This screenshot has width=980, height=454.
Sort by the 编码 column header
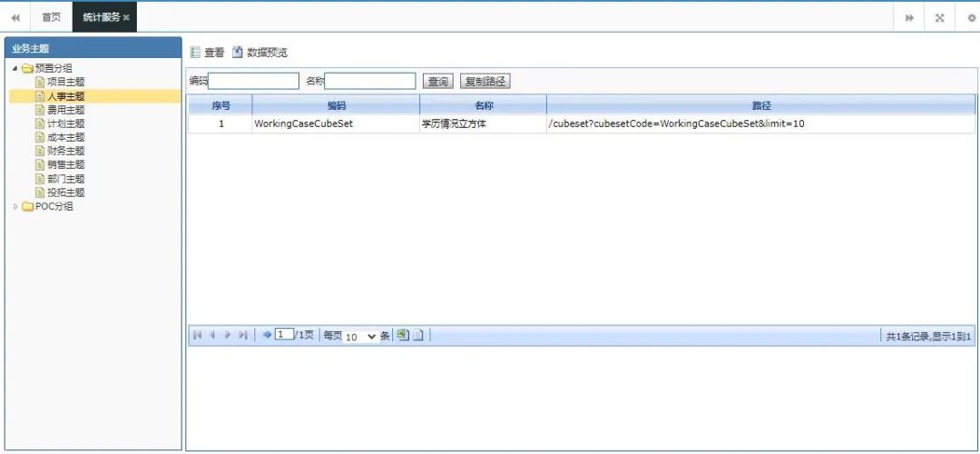pos(337,105)
